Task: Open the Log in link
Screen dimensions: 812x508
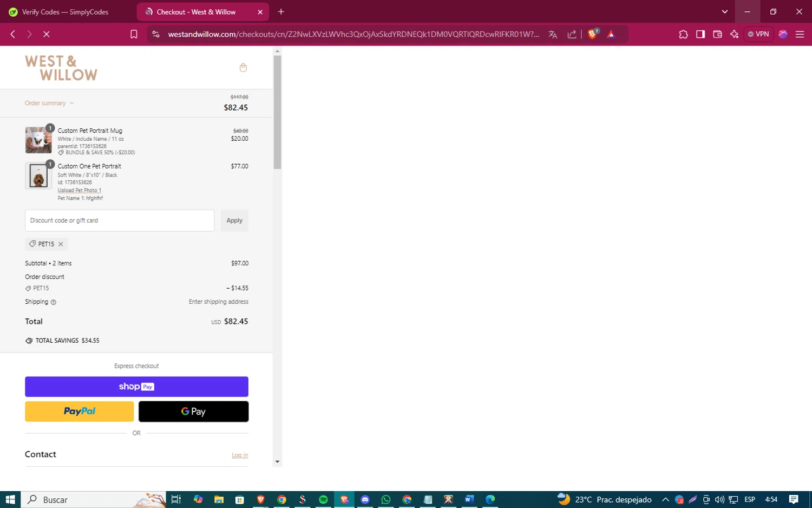Action: pyautogui.click(x=240, y=455)
